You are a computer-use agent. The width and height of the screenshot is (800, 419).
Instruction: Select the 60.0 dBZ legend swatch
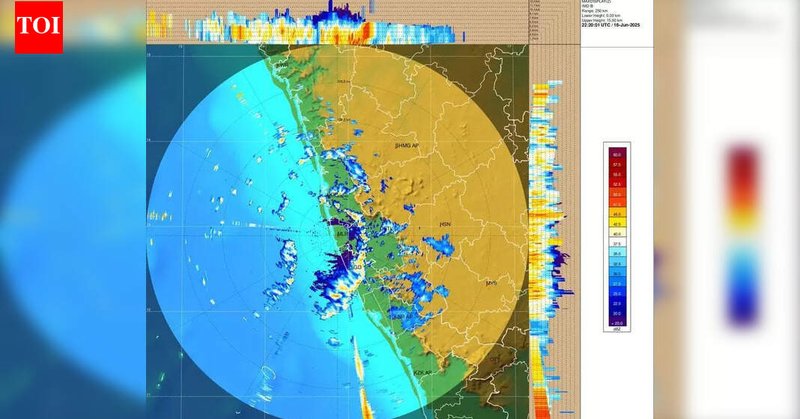(x=617, y=153)
